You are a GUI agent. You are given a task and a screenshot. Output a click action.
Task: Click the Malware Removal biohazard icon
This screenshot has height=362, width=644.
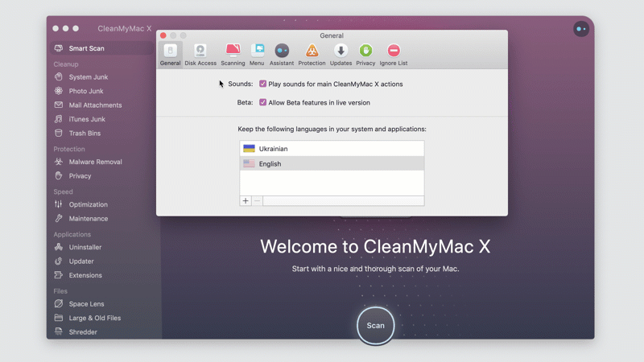point(59,162)
